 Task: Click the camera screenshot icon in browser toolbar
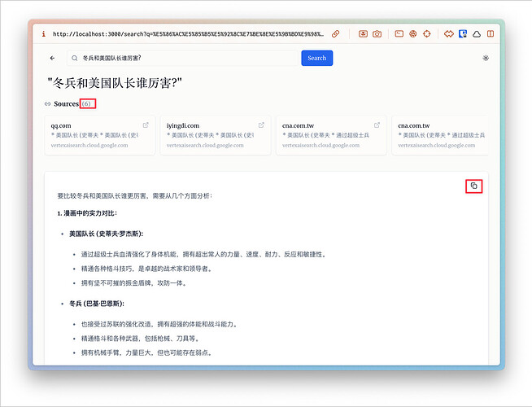point(377,34)
